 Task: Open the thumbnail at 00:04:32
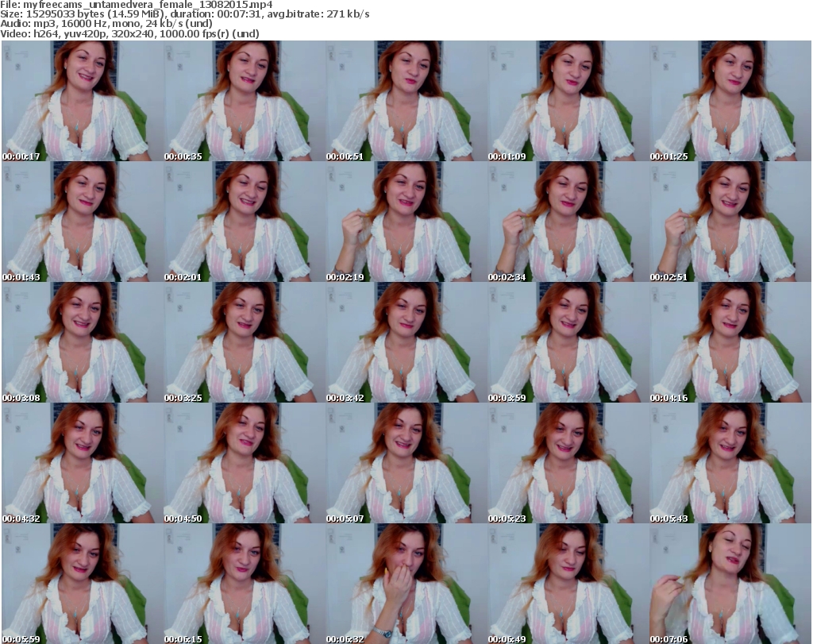pos(82,463)
